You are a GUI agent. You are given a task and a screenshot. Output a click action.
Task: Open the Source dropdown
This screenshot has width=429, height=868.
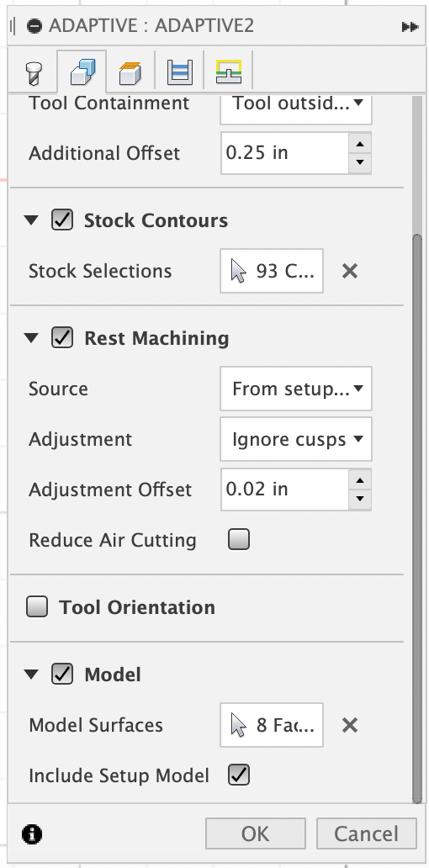click(296, 389)
